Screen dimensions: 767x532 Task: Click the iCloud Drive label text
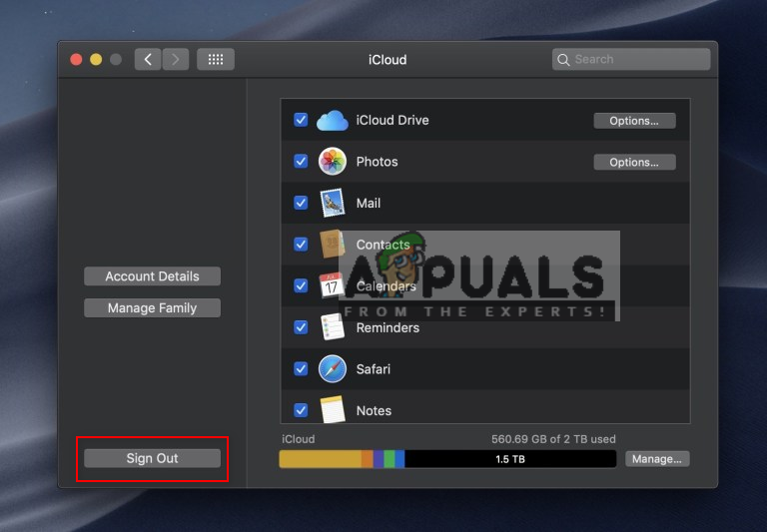(392, 121)
